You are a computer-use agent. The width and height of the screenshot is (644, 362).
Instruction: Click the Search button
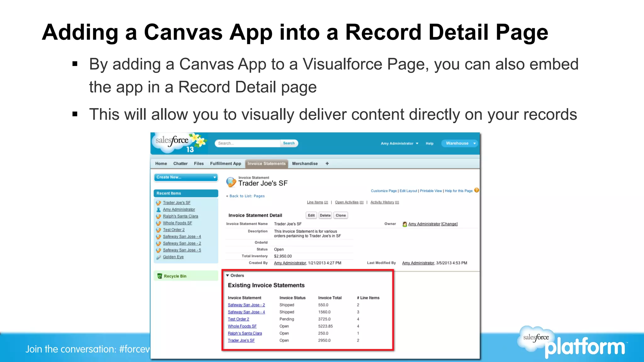pos(289,143)
